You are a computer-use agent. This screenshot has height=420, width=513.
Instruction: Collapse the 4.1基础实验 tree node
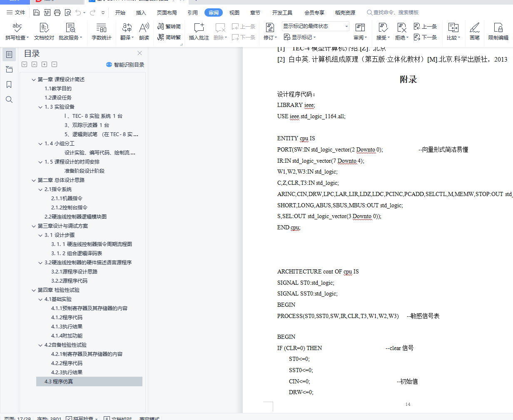(x=40, y=299)
